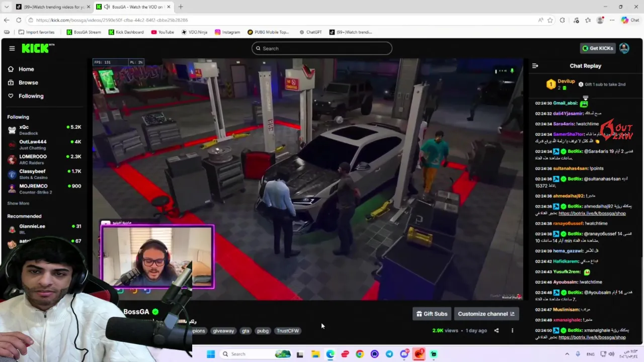
Task: Open the user profile avatar menu
Action: pyautogui.click(x=624, y=48)
